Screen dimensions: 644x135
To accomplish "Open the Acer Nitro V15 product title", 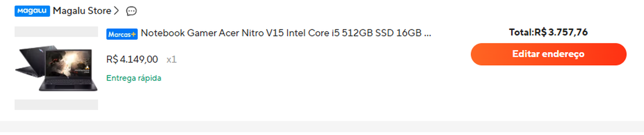I will coord(281,33).
